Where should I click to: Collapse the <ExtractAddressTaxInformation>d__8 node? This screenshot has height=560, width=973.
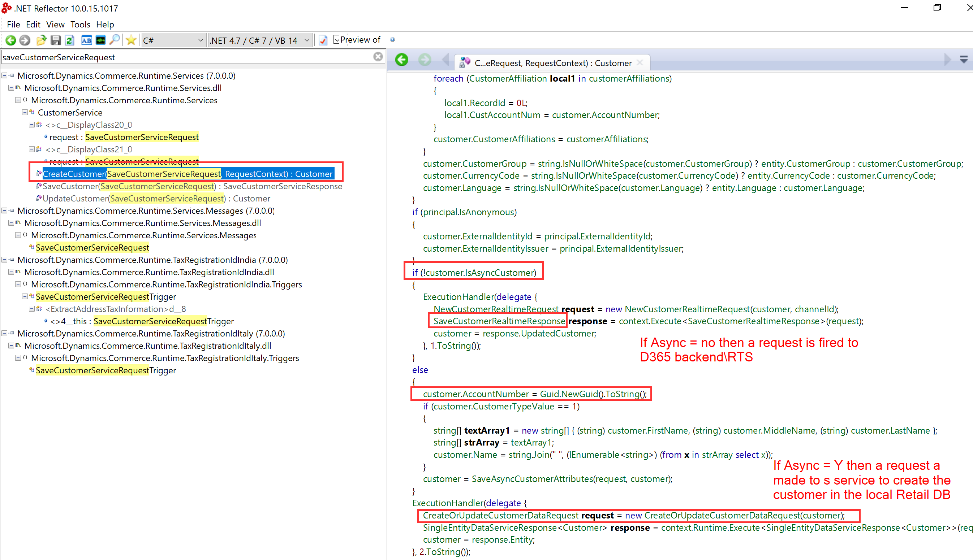tap(32, 309)
